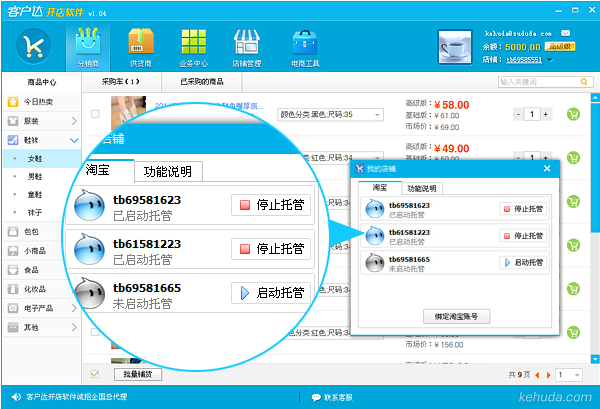The height and width of the screenshot is (409, 600).
Task: Click the ¥58.00 product's shoe thumbnail
Action: point(129,112)
